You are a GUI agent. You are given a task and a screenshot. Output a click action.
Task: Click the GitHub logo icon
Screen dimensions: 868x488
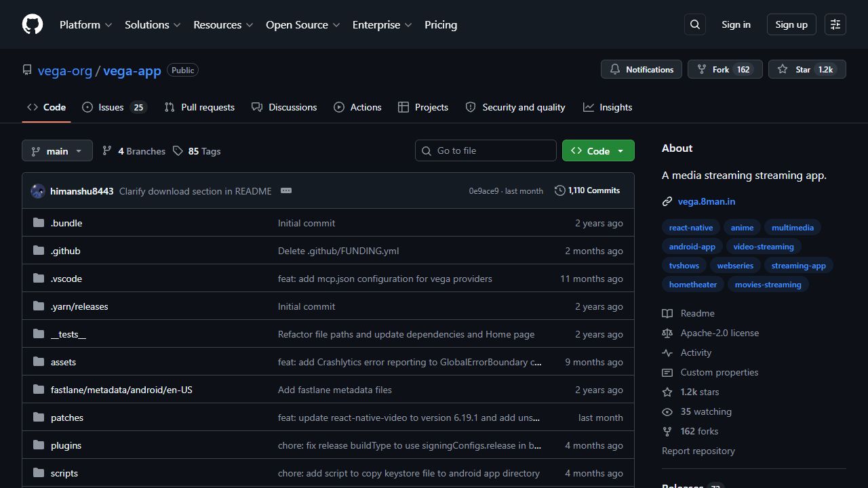[x=33, y=24]
